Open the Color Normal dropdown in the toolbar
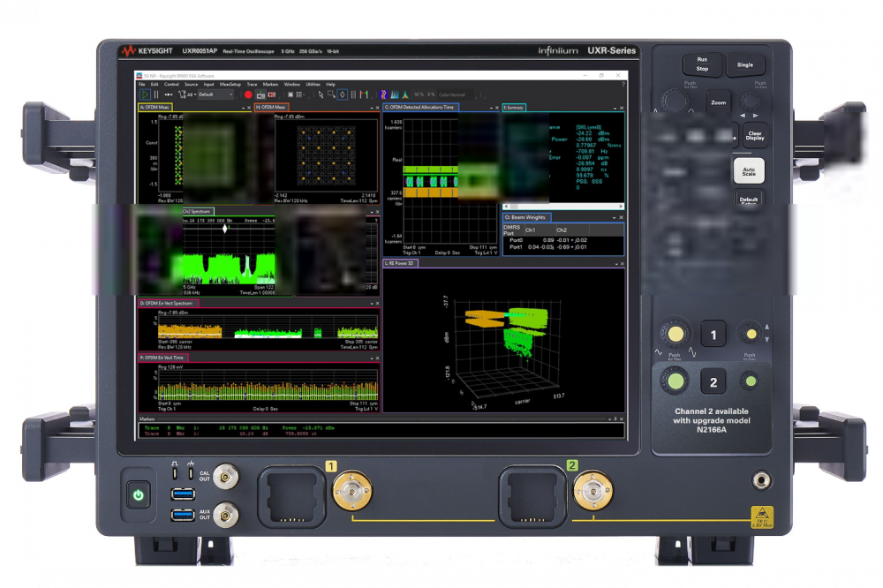The image size is (883, 588). (455, 94)
